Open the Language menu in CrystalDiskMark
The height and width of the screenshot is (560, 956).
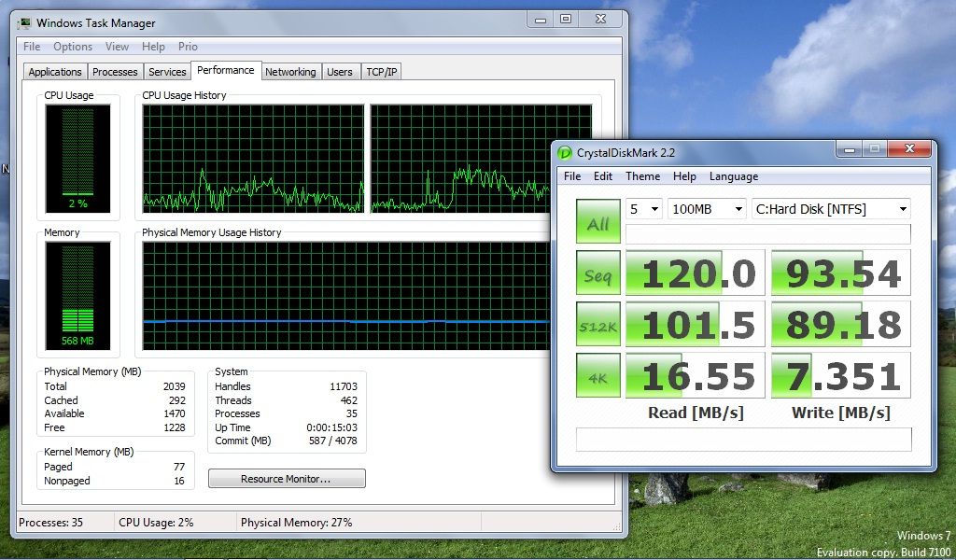coord(734,176)
